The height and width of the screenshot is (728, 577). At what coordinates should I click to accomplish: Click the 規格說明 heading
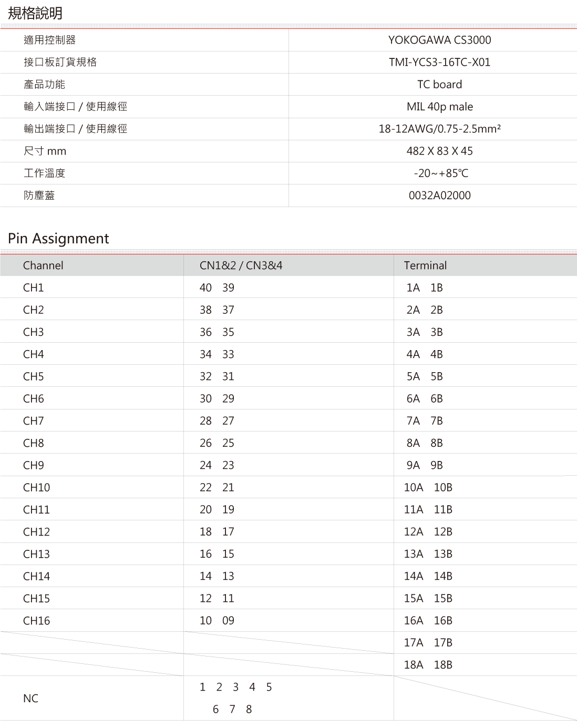point(35,13)
